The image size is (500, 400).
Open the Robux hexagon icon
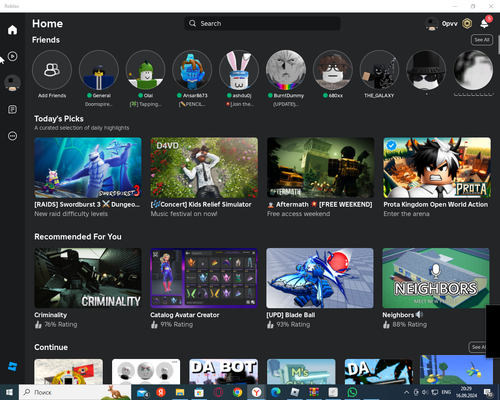pyautogui.click(x=467, y=24)
